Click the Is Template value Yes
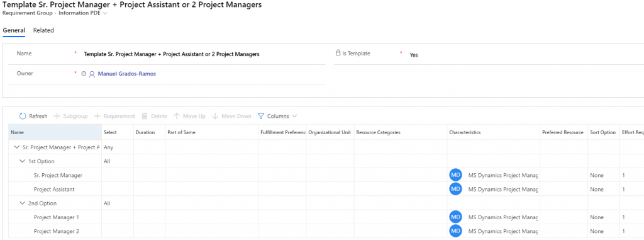 [414, 55]
